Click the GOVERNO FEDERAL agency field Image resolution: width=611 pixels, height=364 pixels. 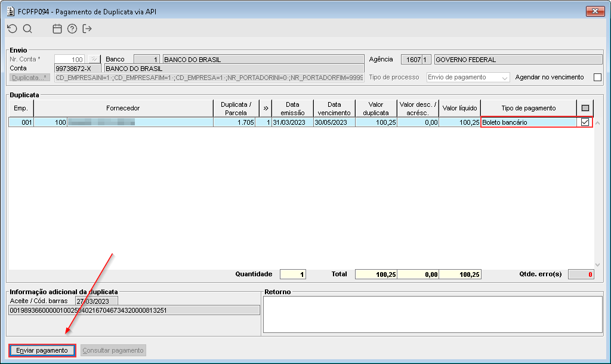[518, 60]
